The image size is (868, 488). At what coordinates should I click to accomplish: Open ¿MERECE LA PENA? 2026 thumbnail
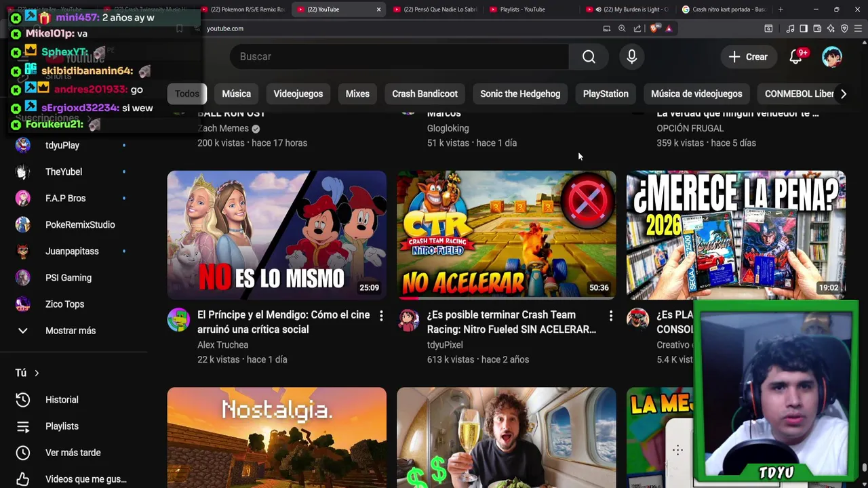coord(736,235)
